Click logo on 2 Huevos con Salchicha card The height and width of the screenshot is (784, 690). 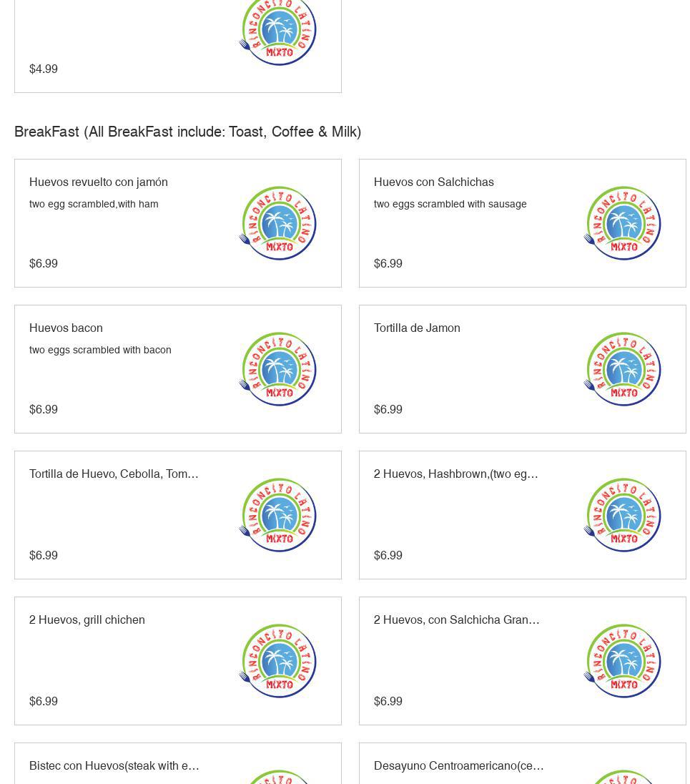pos(622,661)
